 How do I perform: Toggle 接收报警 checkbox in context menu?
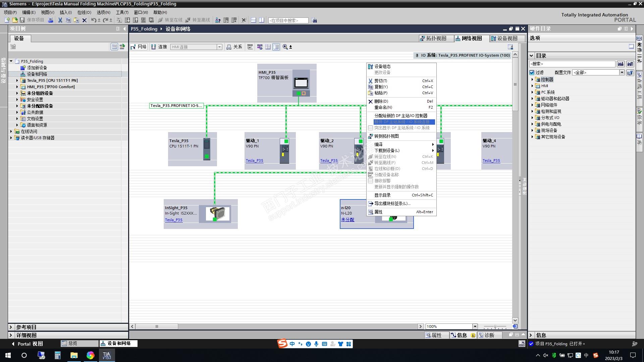point(371,181)
